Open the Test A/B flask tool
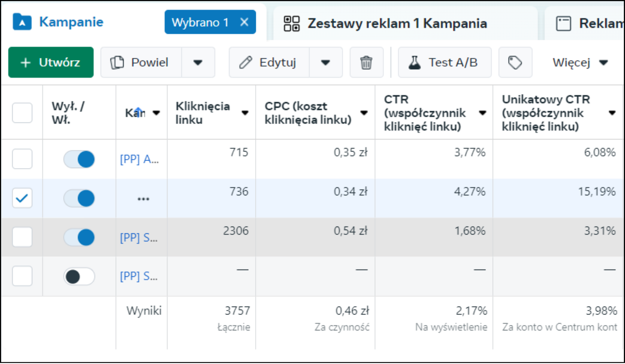 tap(444, 62)
